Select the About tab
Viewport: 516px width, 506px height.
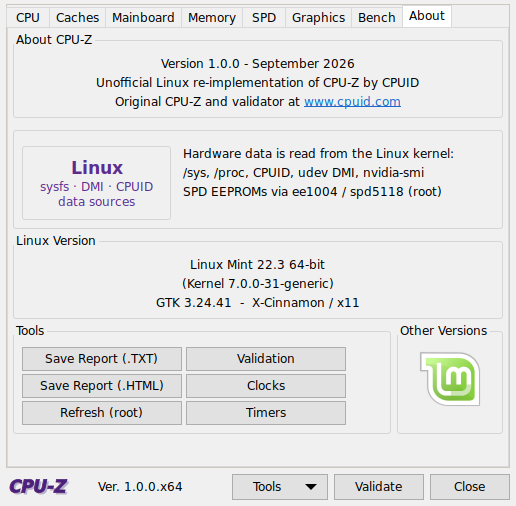(x=427, y=16)
